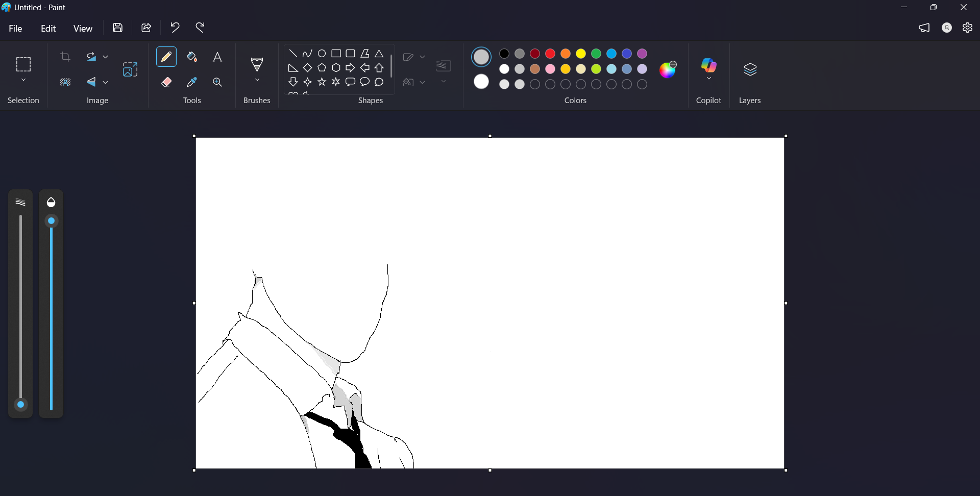This screenshot has width=980, height=496.
Task: Undo the last action
Action: pos(175,27)
